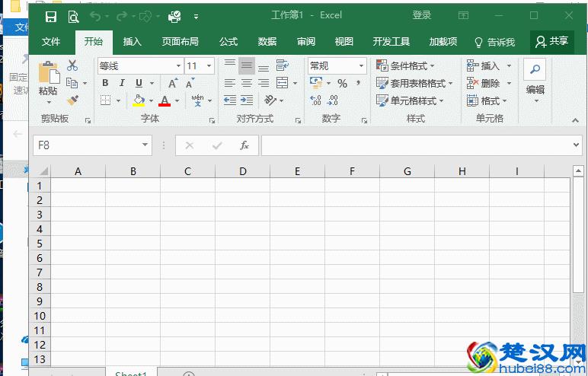Open print preview from the quick access toolbar
Image resolution: width=588 pixels, height=376 pixels.
point(73,16)
